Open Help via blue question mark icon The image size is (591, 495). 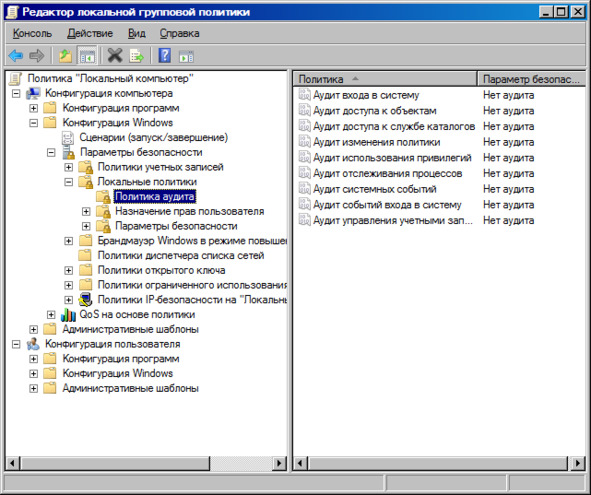(x=165, y=56)
